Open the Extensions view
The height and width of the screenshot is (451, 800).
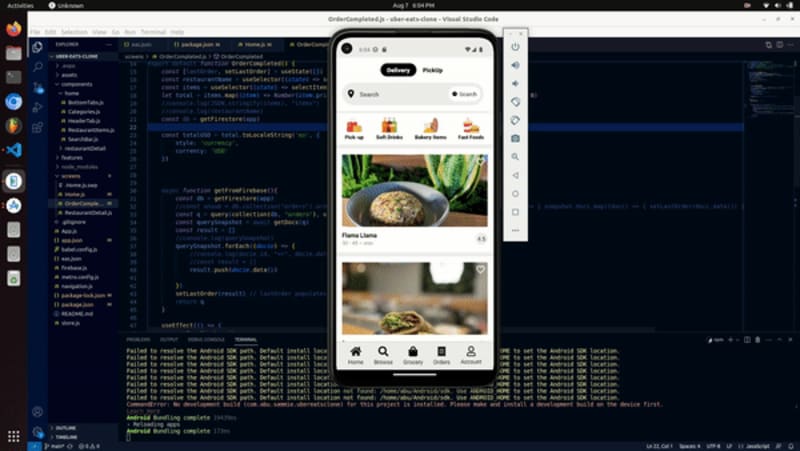coord(37,128)
